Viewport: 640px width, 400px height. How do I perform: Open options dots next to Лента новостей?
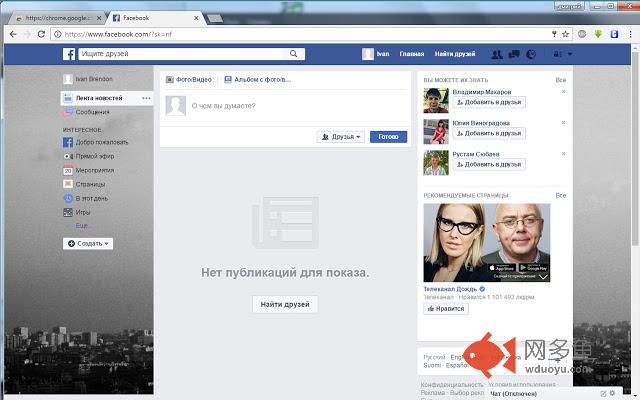146,98
